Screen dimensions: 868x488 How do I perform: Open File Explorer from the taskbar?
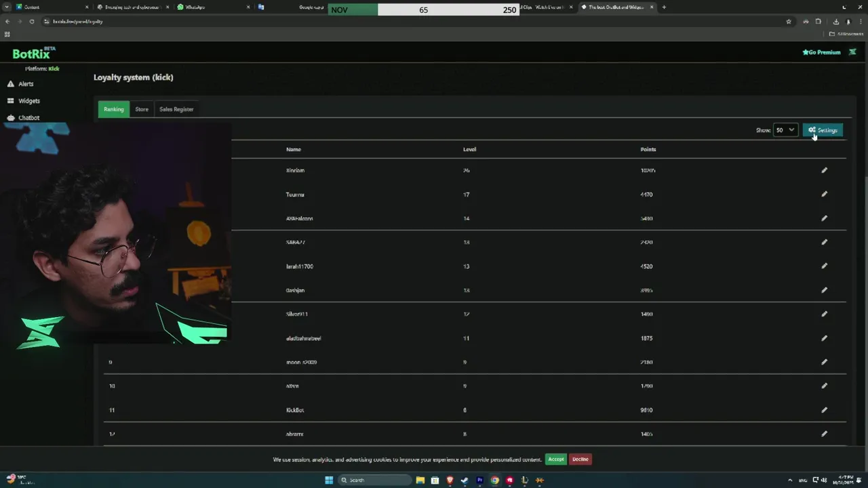click(420, 480)
